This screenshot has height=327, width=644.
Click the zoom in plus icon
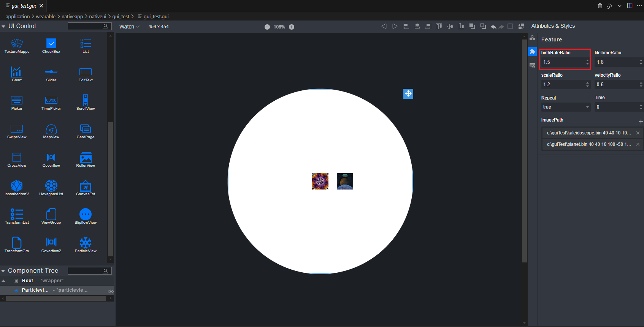click(x=292, y=27)
